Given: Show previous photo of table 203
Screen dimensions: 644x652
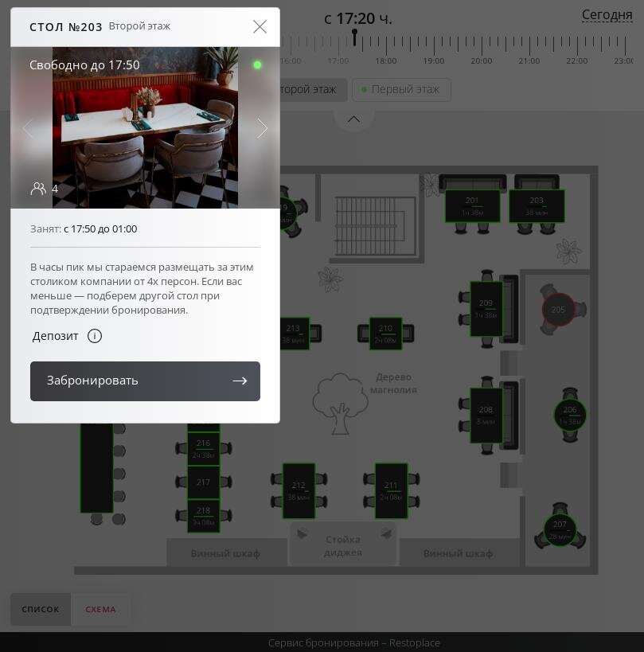Looking at the screenshot, I should click(x=29, y=128).
